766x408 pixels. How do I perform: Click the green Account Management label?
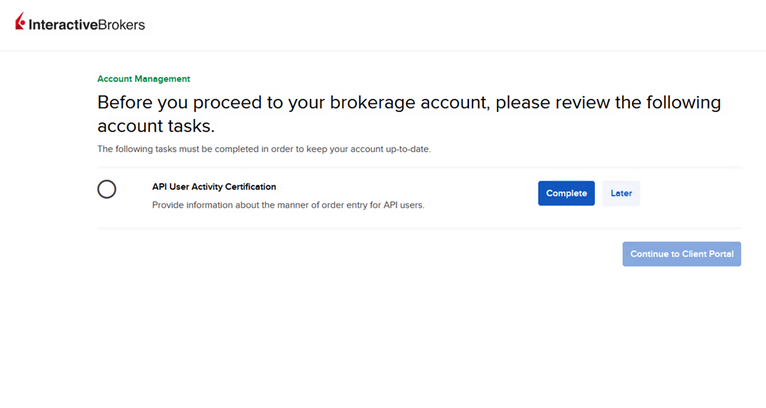point(143,78)
